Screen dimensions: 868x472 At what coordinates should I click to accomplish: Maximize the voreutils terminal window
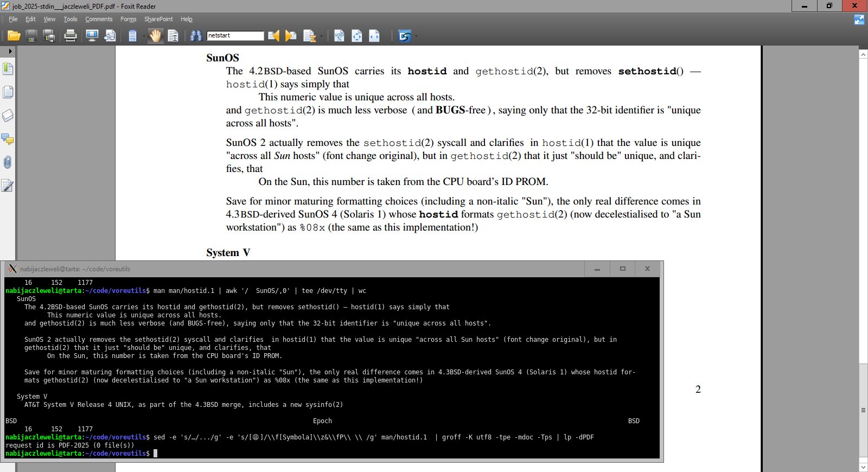(x=622, y=269)
